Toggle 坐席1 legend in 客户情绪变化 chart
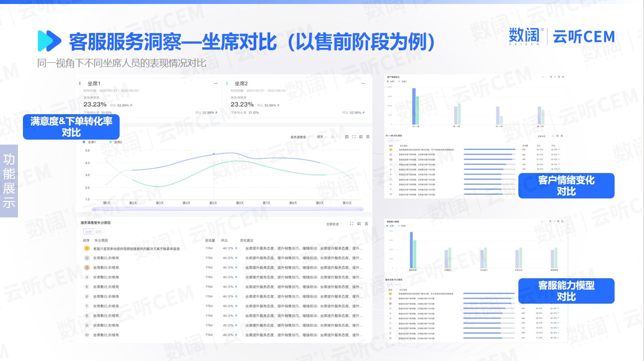The height and width of the screenshot is (361, 644). (x=391, y=81)
